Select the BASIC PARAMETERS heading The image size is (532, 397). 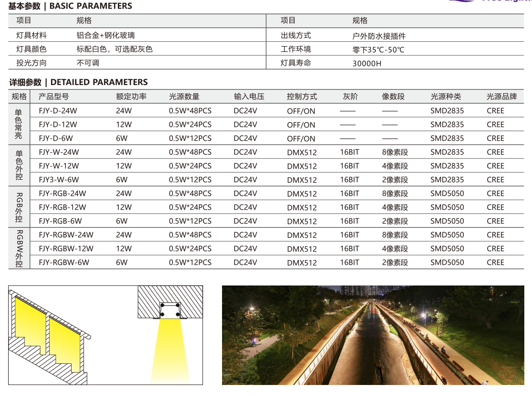[70, 6]
